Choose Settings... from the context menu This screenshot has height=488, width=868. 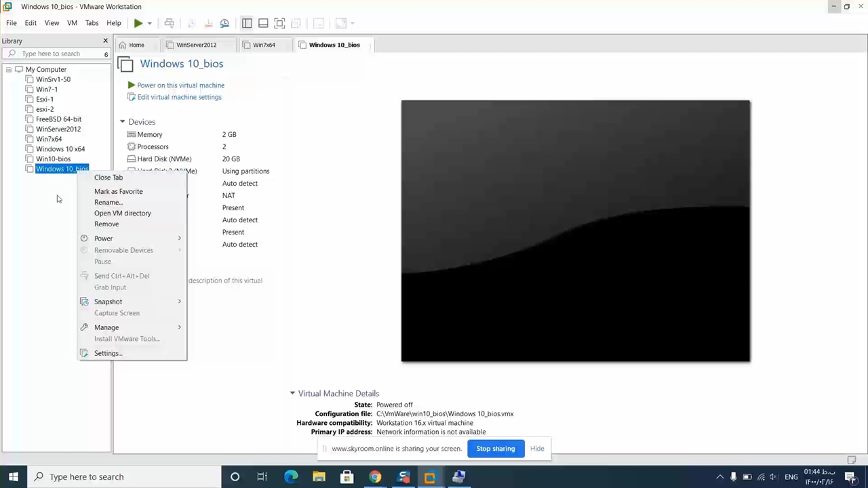click(108, 353)
